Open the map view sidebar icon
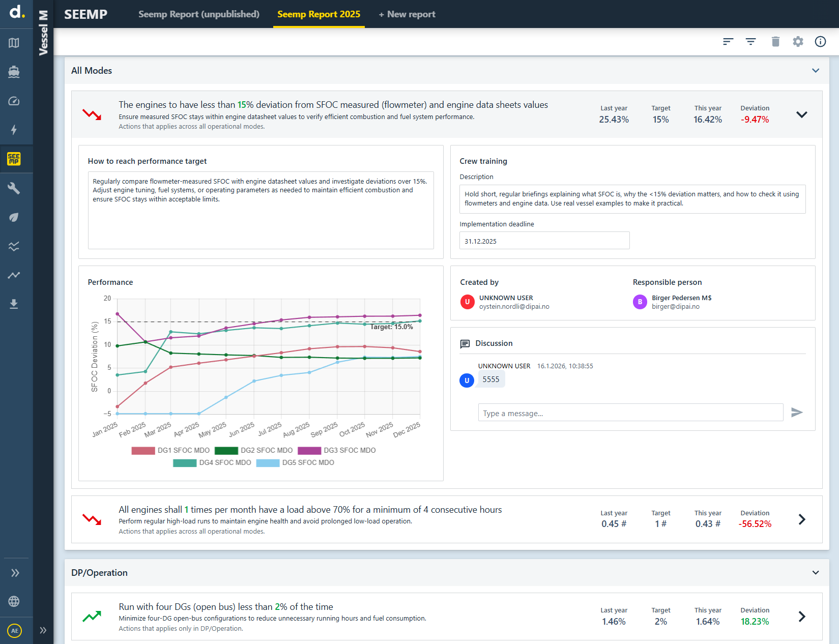The image size is (839, 644). click(14, 43)
